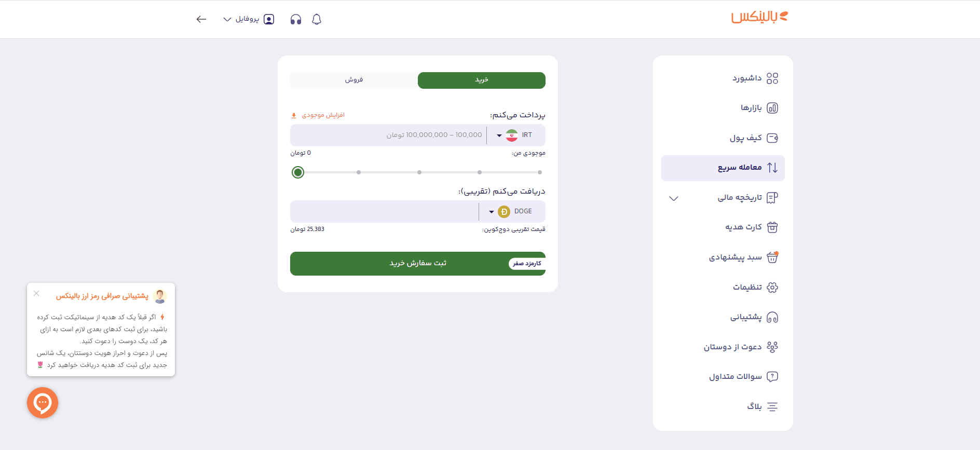Open the notifications bell in the header
Screen dimensions: 980x450
pos(317,19)
